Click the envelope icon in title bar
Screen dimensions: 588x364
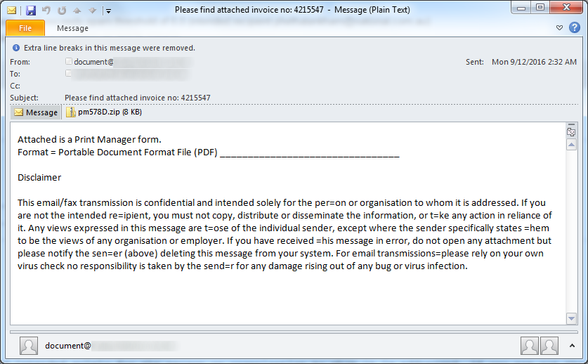(x=12, y=11)
